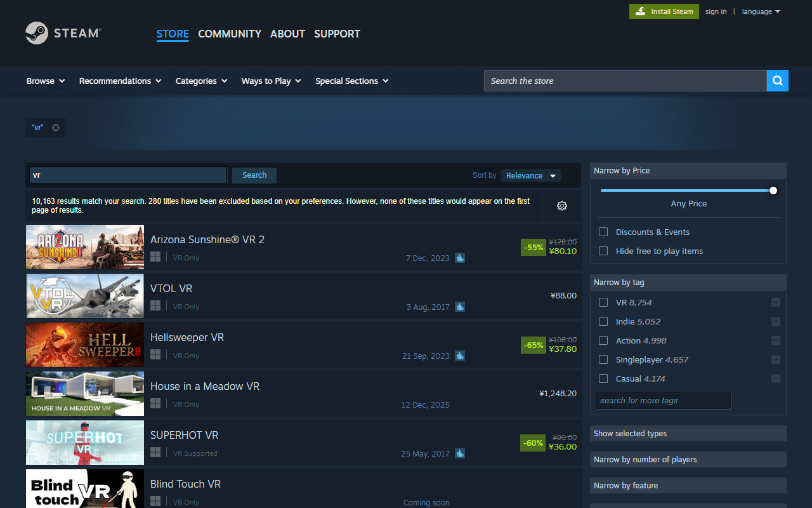The height and width of the screenshot is (508, 812).
Task: Exclude the Singleplayer tag minus icon
Action: coord(775,359)
